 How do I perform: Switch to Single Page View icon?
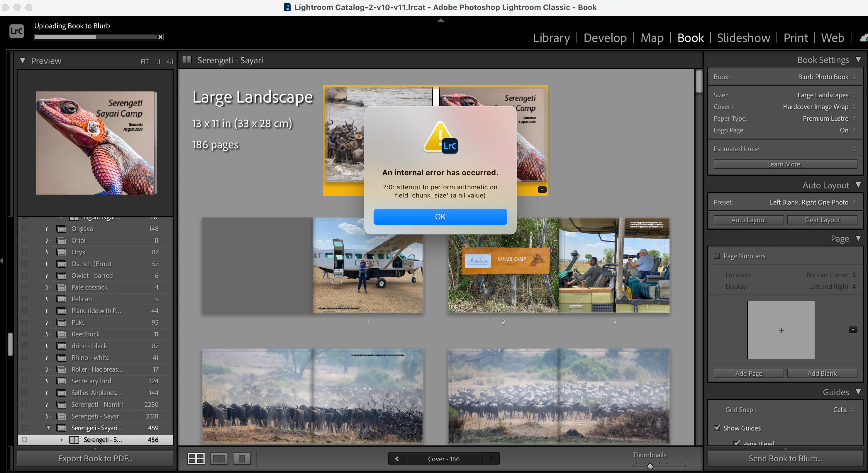[242, 459]
